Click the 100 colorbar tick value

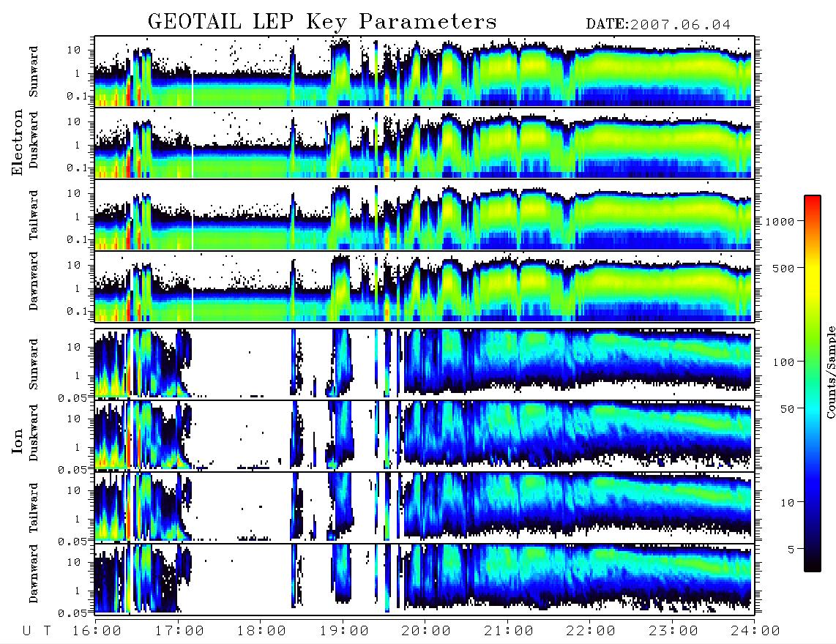click(784, 362)
